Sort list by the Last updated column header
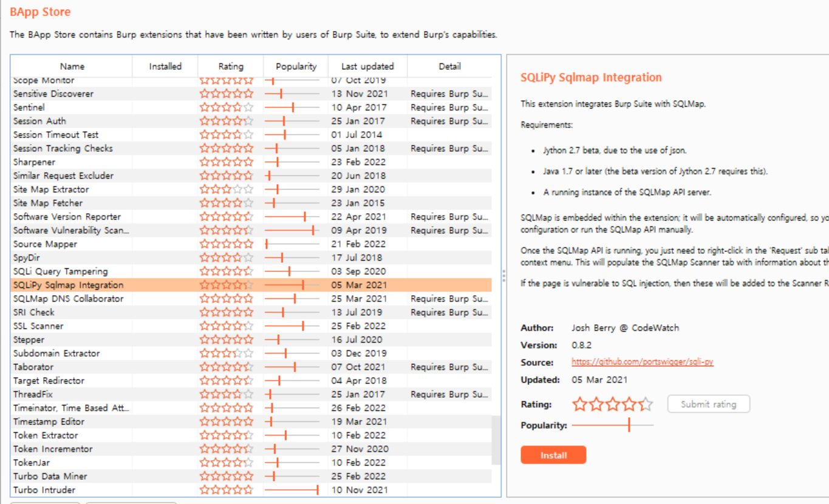829x504 pixels. [x=367, y=66]
